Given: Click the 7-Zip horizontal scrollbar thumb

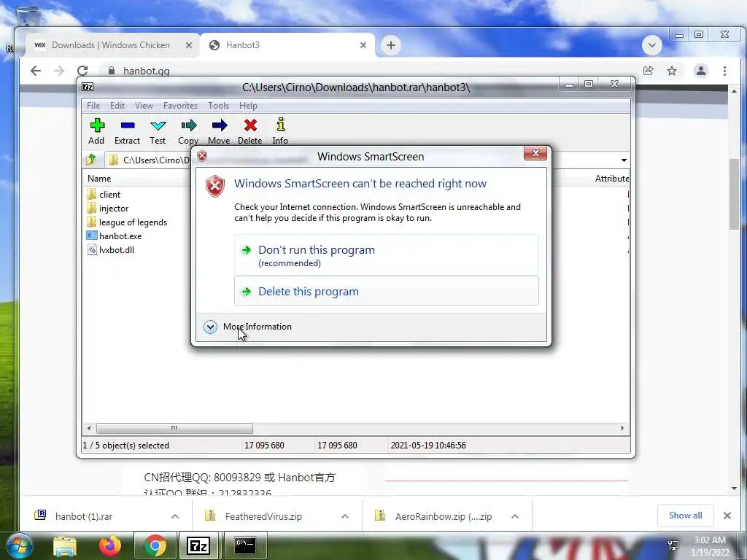Looking at the screenshot, I should pos(174,428).
